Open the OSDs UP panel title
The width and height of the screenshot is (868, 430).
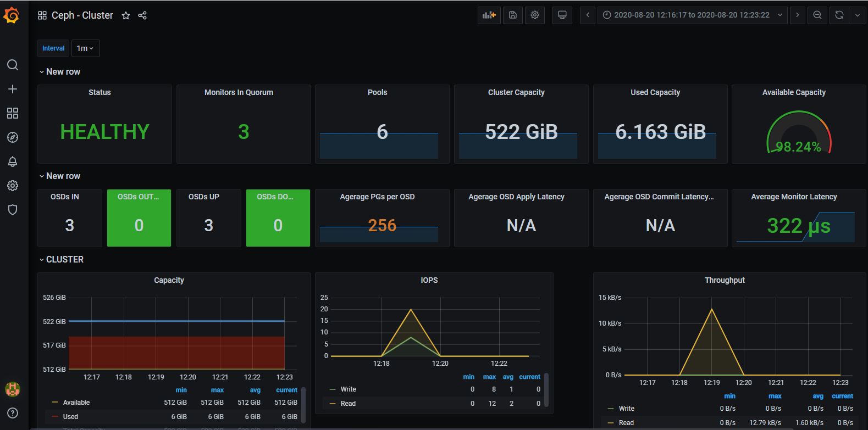(x=204, y=197)
